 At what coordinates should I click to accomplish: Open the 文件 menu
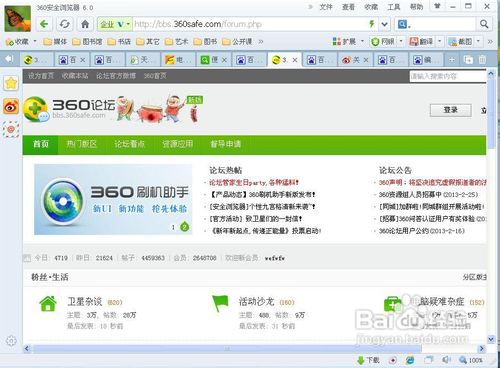[x=326, y=7]
